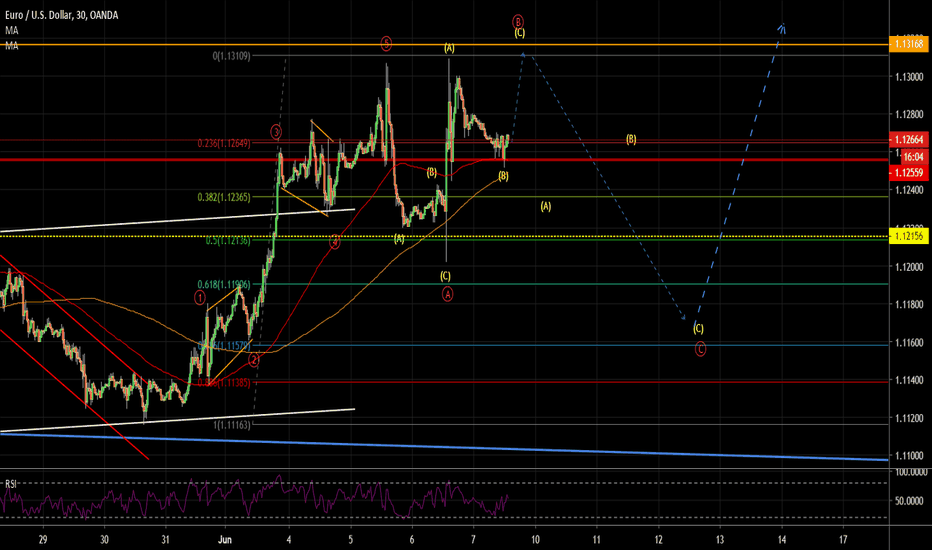Click the RSI 50.0000 axis value
932x550 pixels.
click(911, 501)
